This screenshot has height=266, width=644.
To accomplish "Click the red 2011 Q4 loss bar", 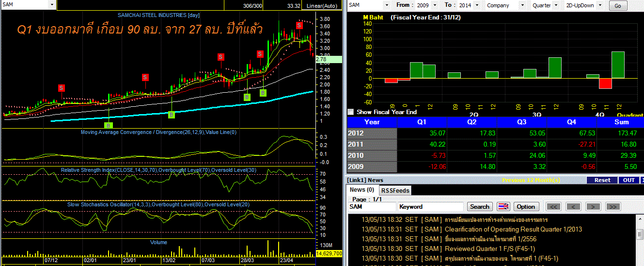I will (x=605, y=83).
